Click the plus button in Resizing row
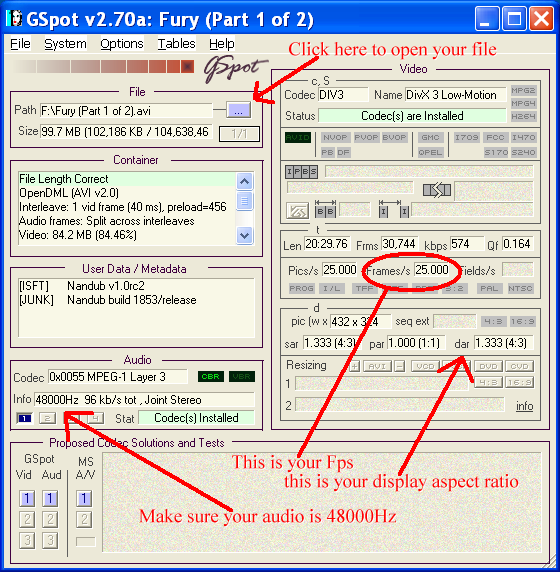Image resolution: width=560 pixels, height=572 pixels. (355, 366)
